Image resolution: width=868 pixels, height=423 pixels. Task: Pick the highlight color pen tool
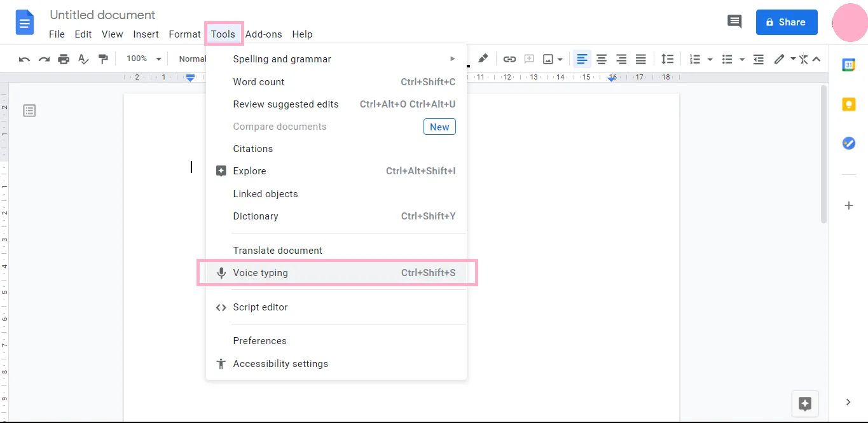click(x=483, y=59)
